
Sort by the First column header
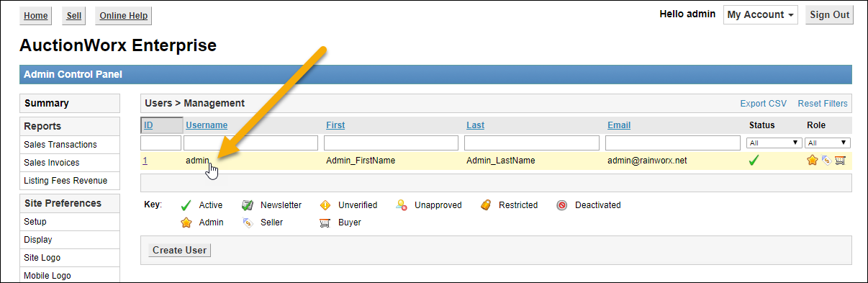pyautogui.click(x=335, y=125)
